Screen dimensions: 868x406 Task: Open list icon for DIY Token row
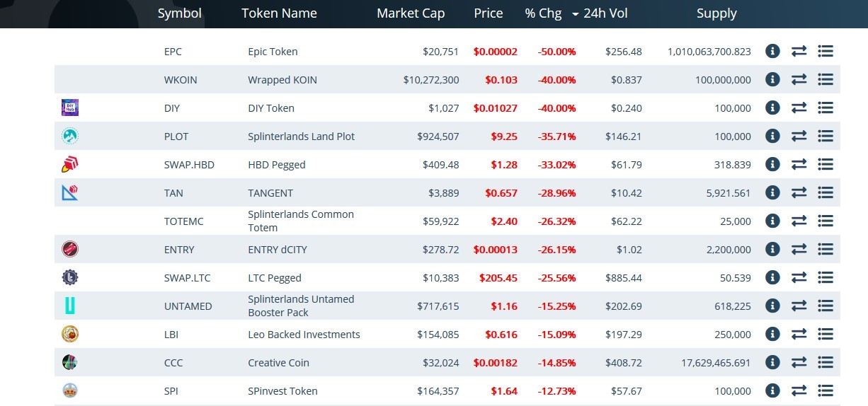click(825, 108)
